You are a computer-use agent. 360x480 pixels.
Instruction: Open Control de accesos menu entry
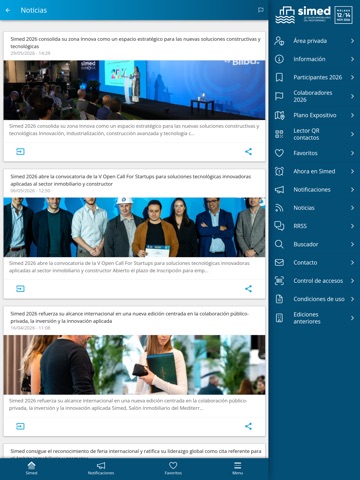point(314,281)
